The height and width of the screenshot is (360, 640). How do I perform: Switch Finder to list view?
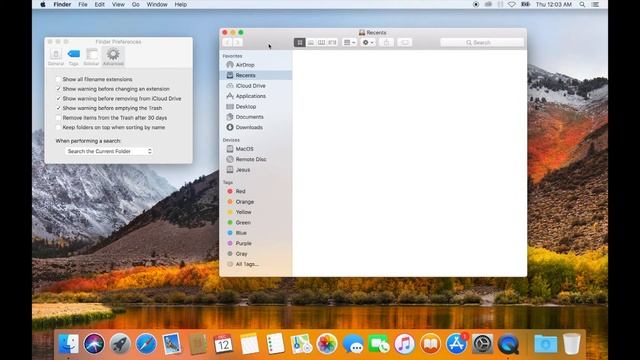pos(311,42)
